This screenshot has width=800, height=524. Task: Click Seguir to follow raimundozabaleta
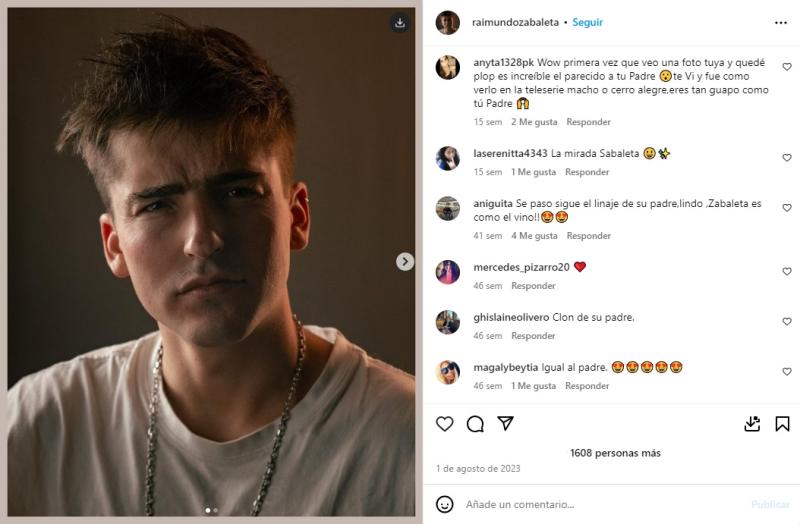click(587, 22)
